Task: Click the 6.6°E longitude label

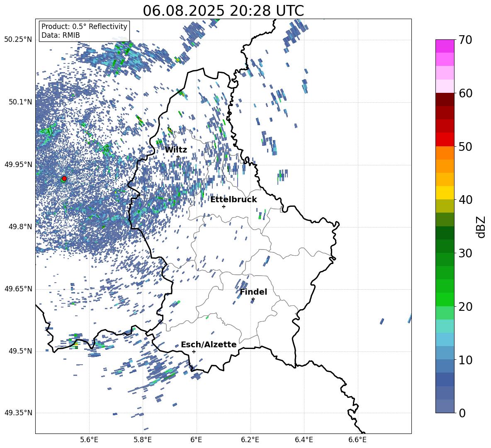Action: pos(357,440)
